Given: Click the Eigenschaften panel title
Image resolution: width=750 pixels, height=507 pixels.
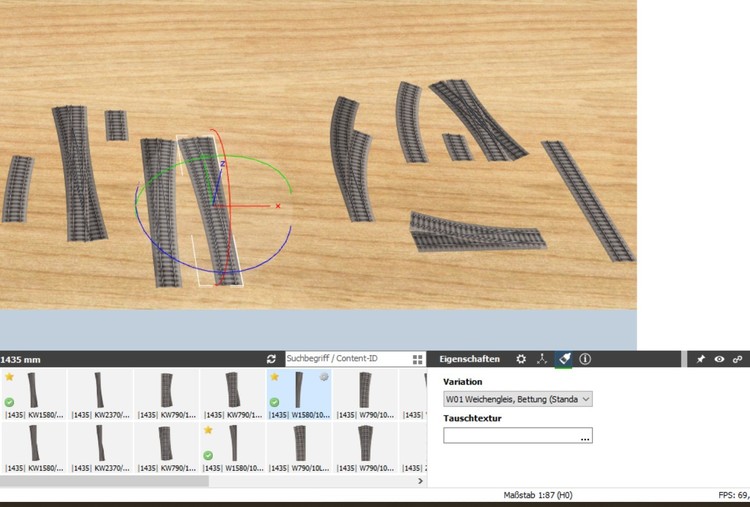Looking at the screenshot, I should [x=469, y=359].
